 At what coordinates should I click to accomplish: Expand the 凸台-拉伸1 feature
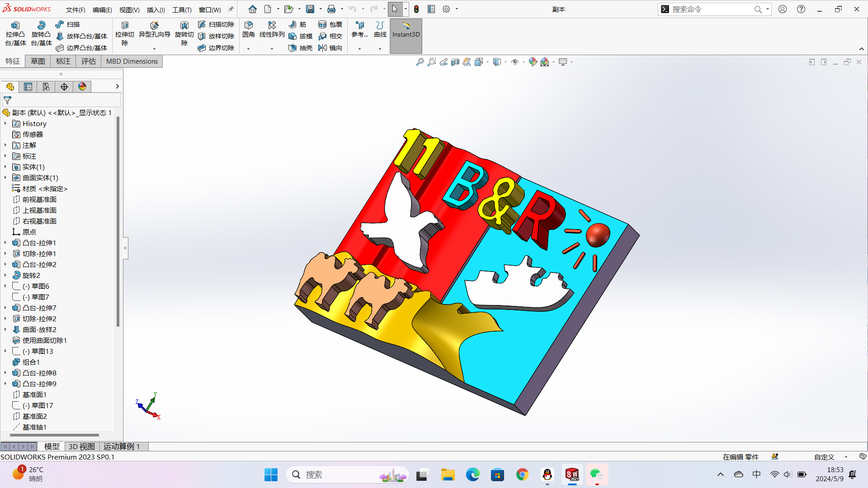click(x=5, y=243)
